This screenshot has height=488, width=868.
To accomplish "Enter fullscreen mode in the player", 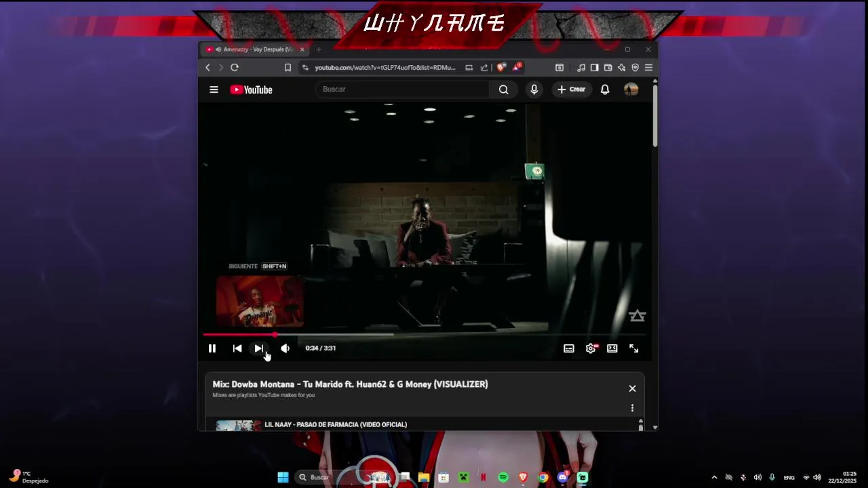I will 633,348.
